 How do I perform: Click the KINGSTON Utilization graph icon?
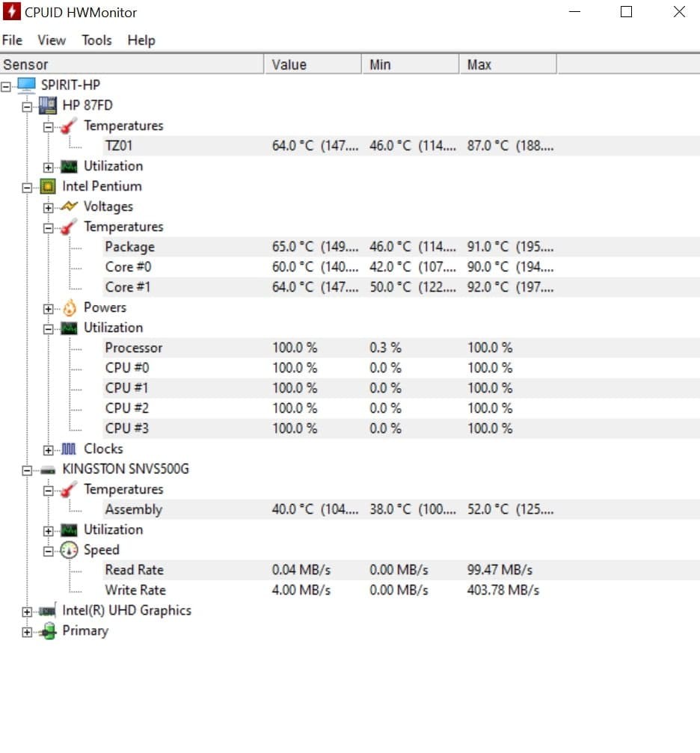click(x=70, y=530)
